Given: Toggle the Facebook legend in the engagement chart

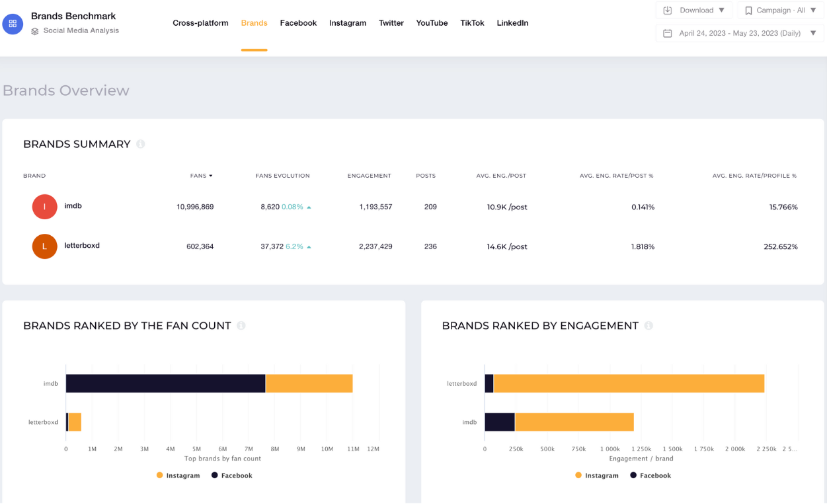Looking at the screenshot, I should tap(650, 476).
